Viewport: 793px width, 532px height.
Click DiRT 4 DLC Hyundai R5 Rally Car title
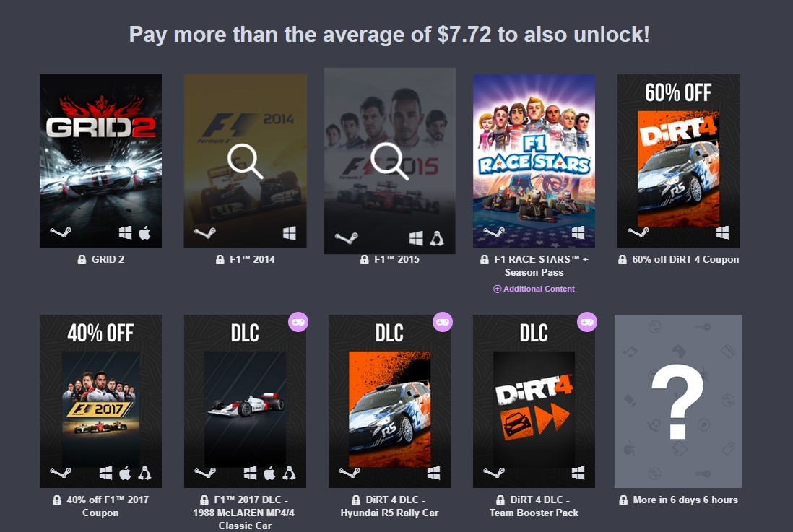tap(389, 506)
